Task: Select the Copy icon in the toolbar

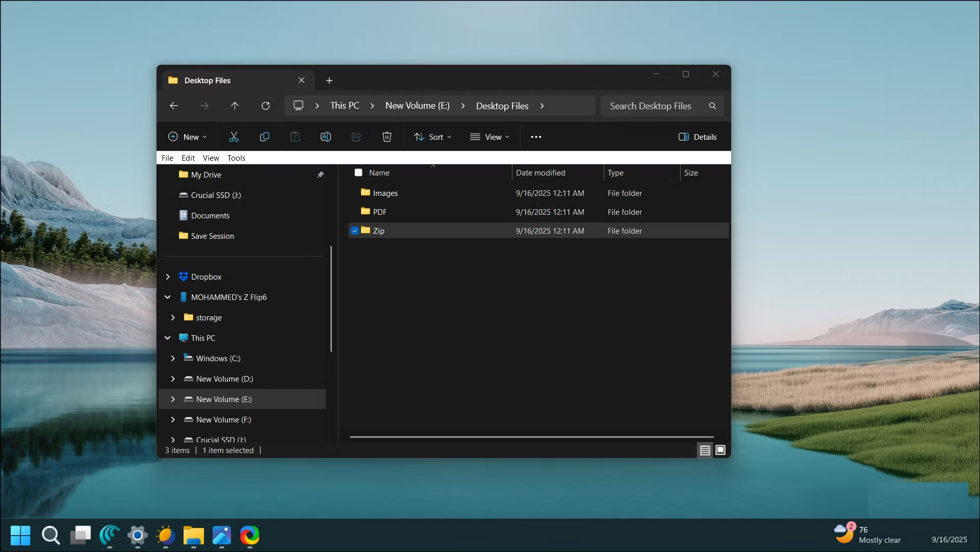Action: [265, 136]
